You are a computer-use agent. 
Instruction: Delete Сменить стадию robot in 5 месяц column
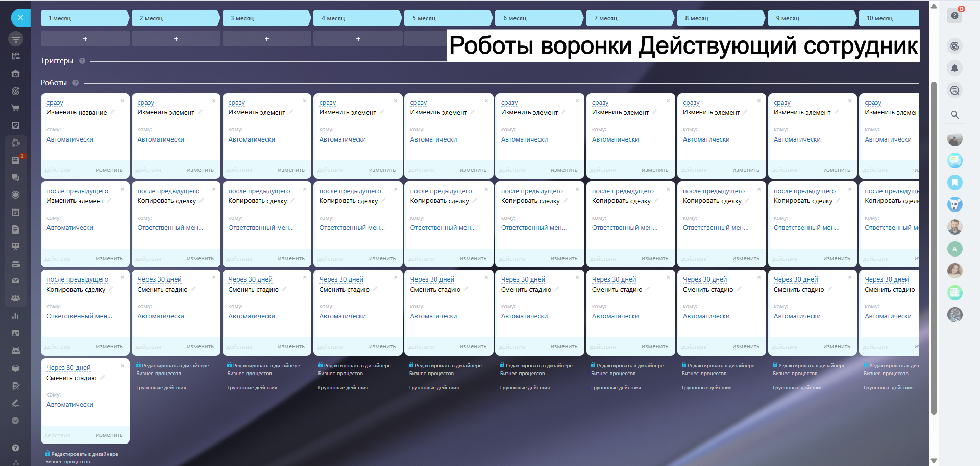486,277
